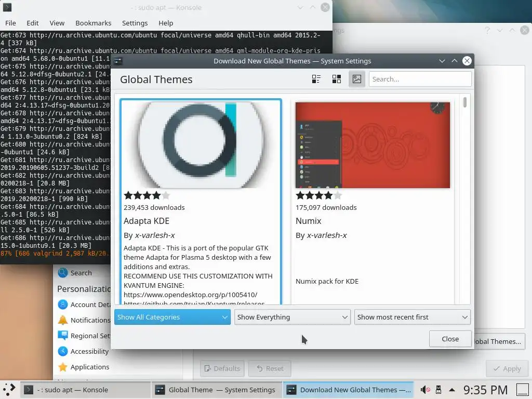The height and width of the screenshot is (399, 532).
Task: Open the Numix preview thumbnail
Action: tap(373, 145)
